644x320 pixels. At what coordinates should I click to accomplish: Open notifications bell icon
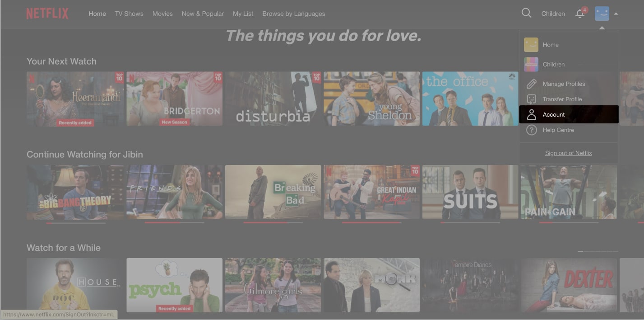click(x=580, y=14)
